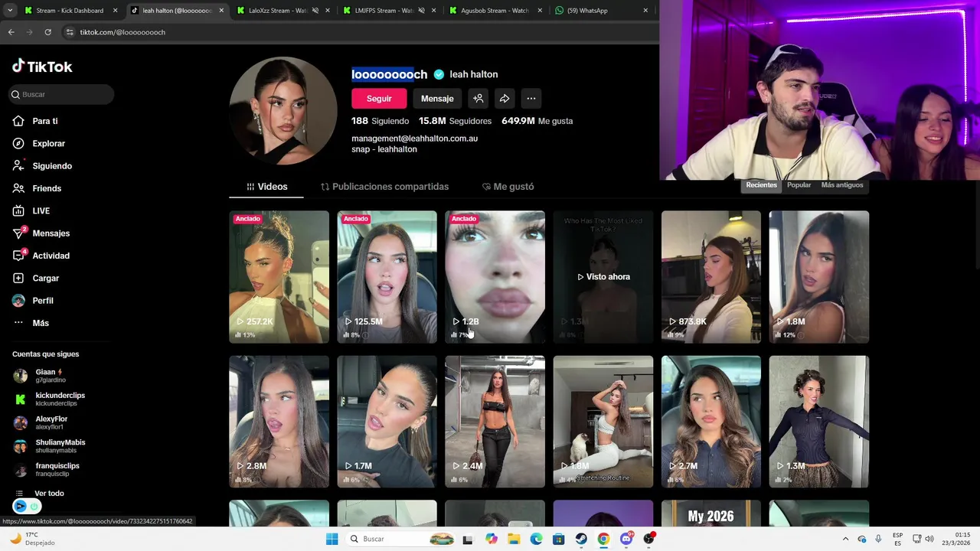Open pinned video with 257.2K views
This screenshot has height=551, width=980.
[279, 277]
